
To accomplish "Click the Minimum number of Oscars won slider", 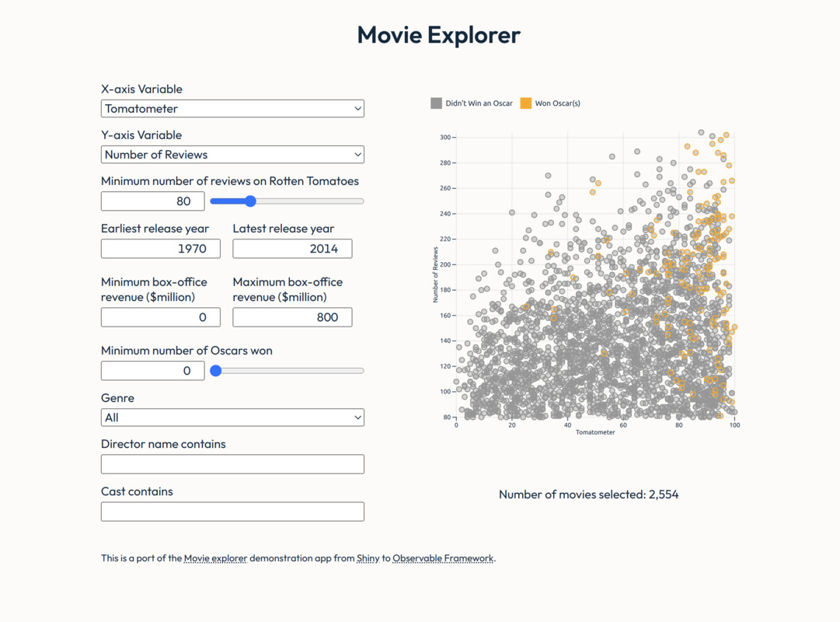I will pos(288,371).
